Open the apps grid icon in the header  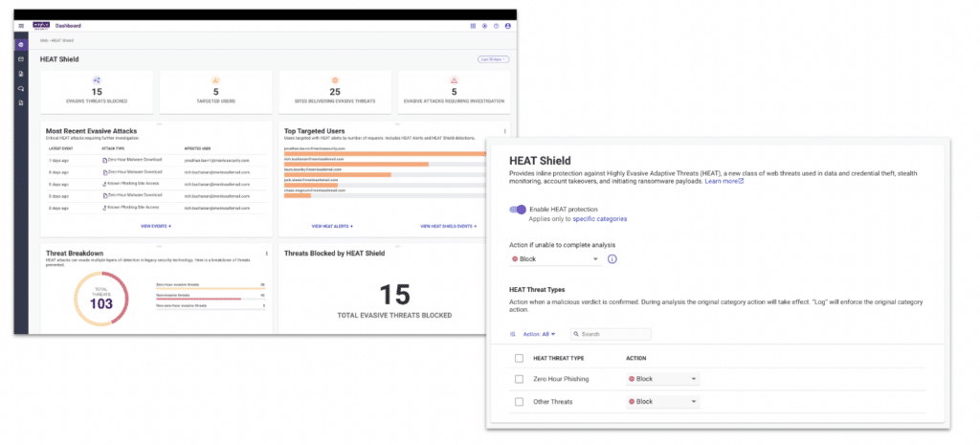coord(473,25)
